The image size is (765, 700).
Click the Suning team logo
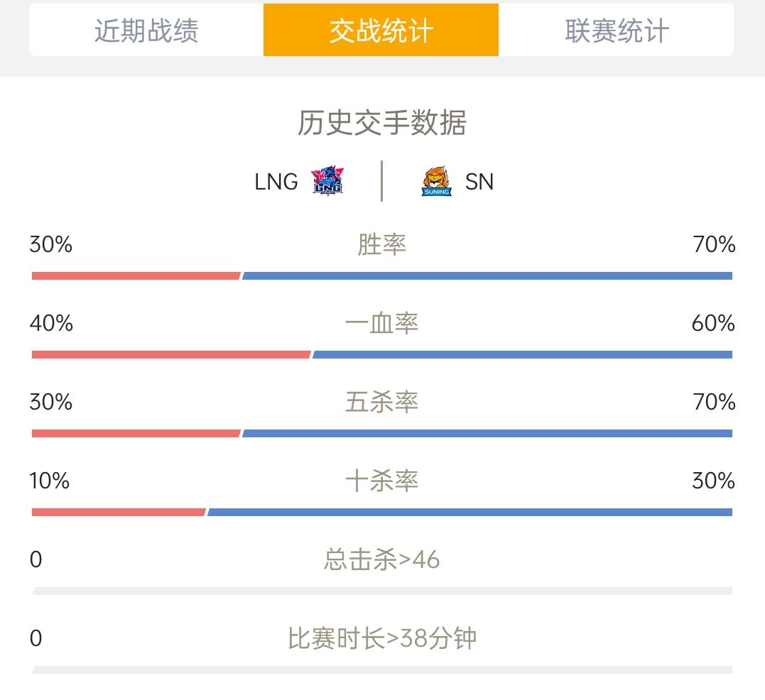click(437, 181)
